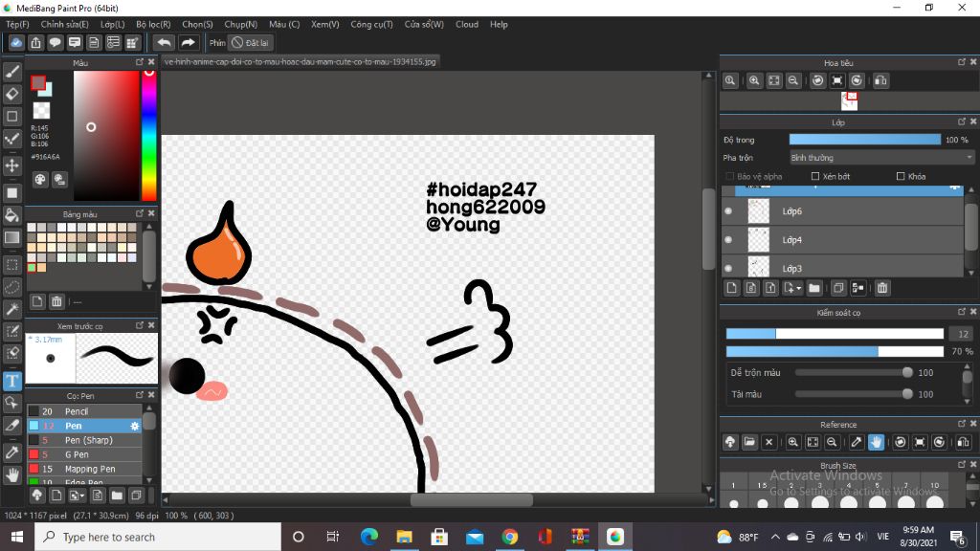Open add brush dropdown in brush panel
The width and height of the screenshot is (980, 551).
tap(77, 496)
